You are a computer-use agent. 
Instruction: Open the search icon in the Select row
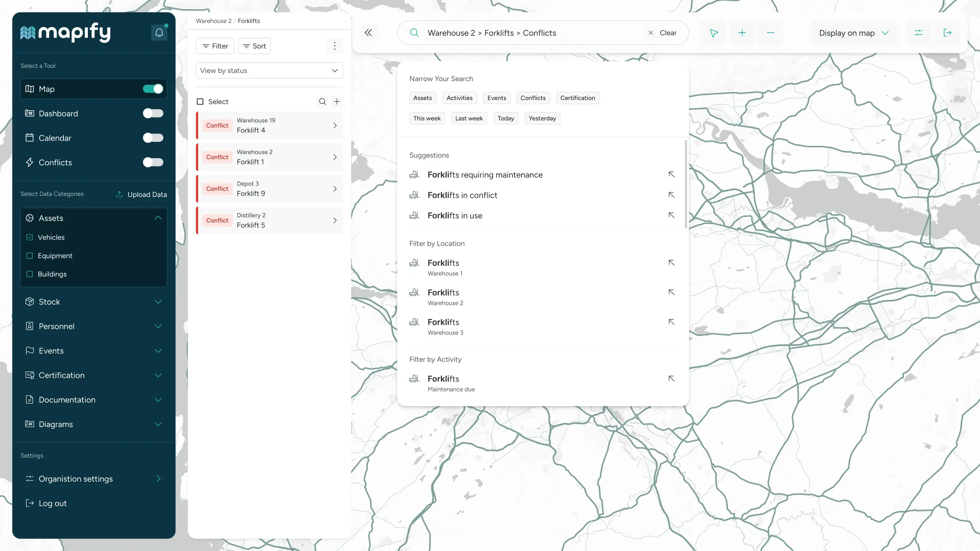(322, 102)
